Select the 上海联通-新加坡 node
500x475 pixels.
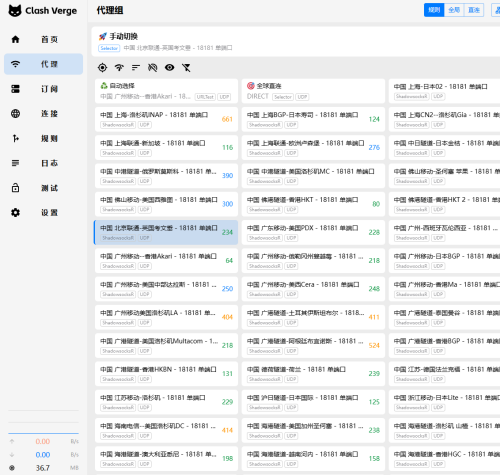tap(166, 148)
